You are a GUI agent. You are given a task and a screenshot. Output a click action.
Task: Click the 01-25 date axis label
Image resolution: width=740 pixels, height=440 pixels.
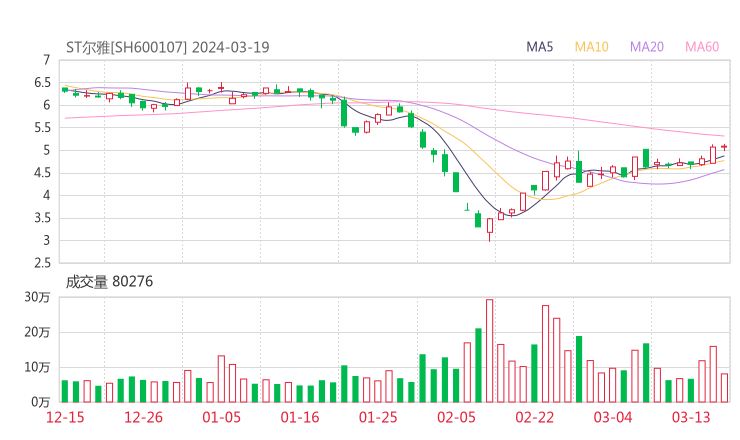coord(378,417)
